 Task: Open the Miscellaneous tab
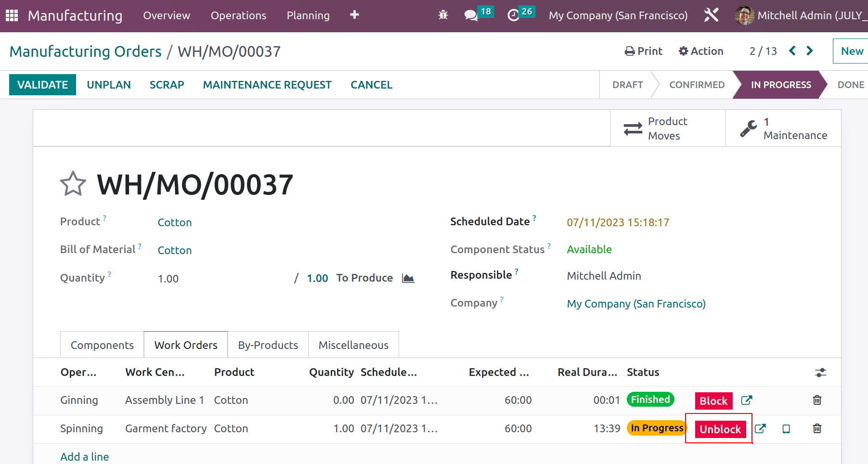coord(353,345)
